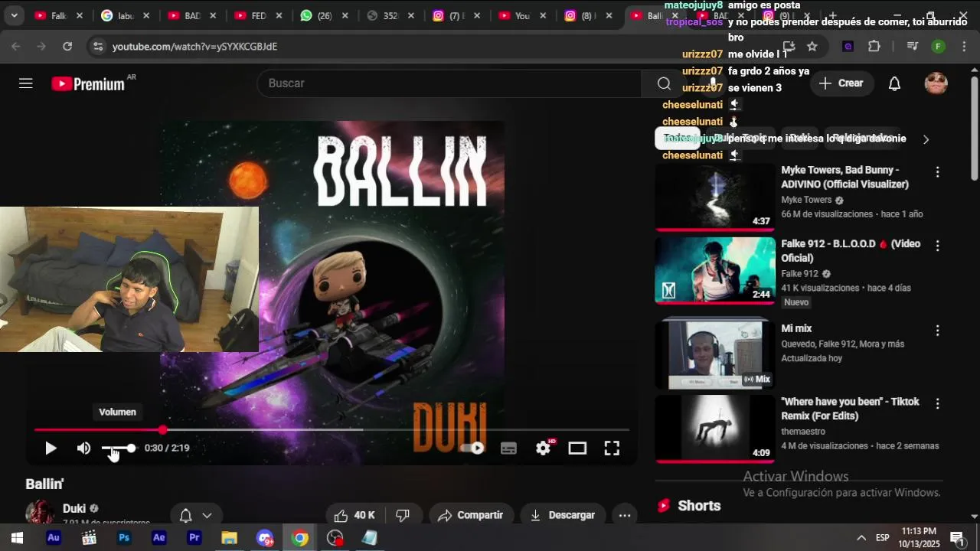
Task: Reload the page
Action: (x=67, y=47)
